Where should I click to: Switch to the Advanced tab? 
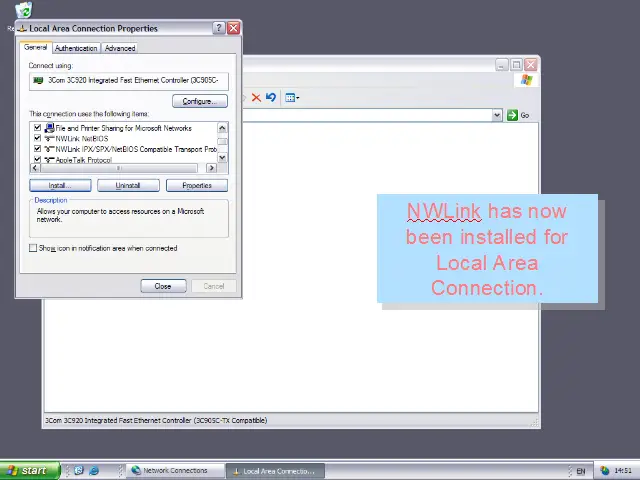(120, 48)
